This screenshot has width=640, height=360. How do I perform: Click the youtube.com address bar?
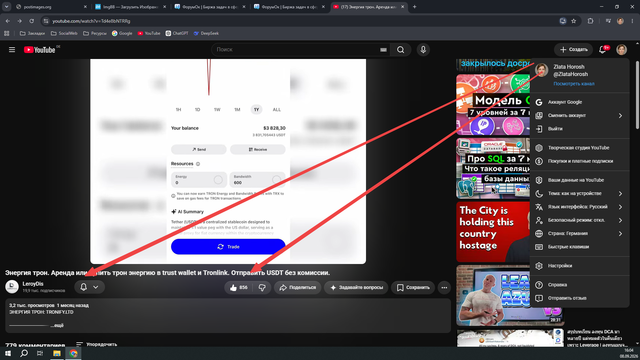pyautogui.click(x=302, y=21)
